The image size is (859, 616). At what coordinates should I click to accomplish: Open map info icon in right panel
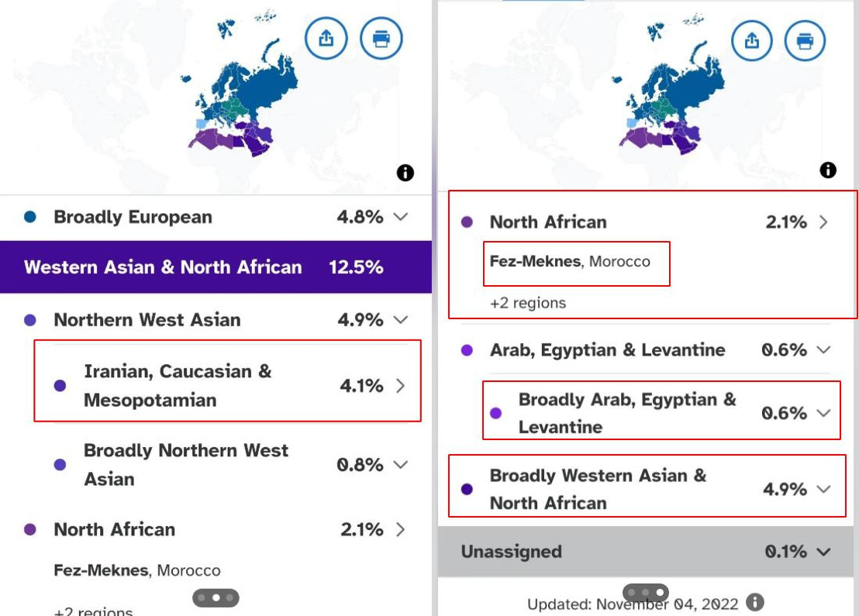point(828,170)
